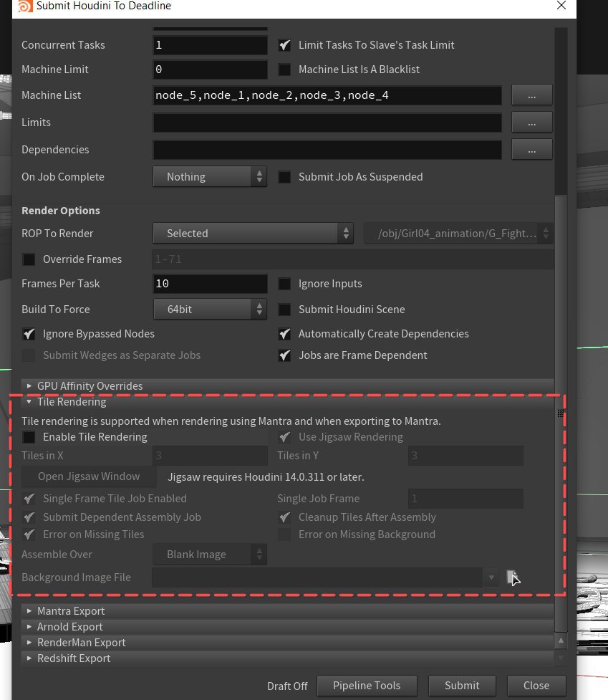Click the Draft Off label

coord(287,686)
